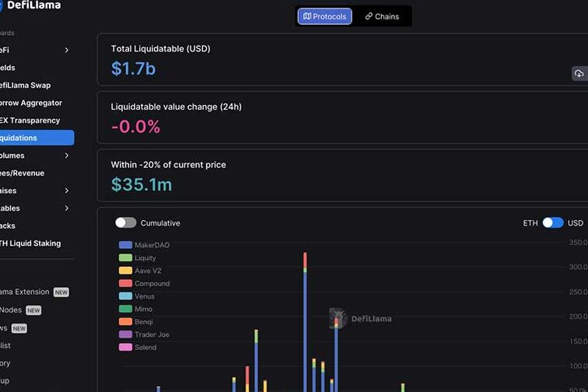
Task: Open the Borrow Aggregator page
Action: pyautogui.click(x=31, y=103)
